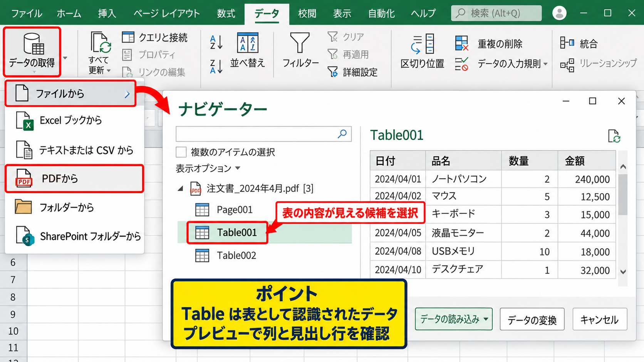Click the リレーションシップ icon
The width and height of the screenshot is (644, 362).
tap(567, 65)
